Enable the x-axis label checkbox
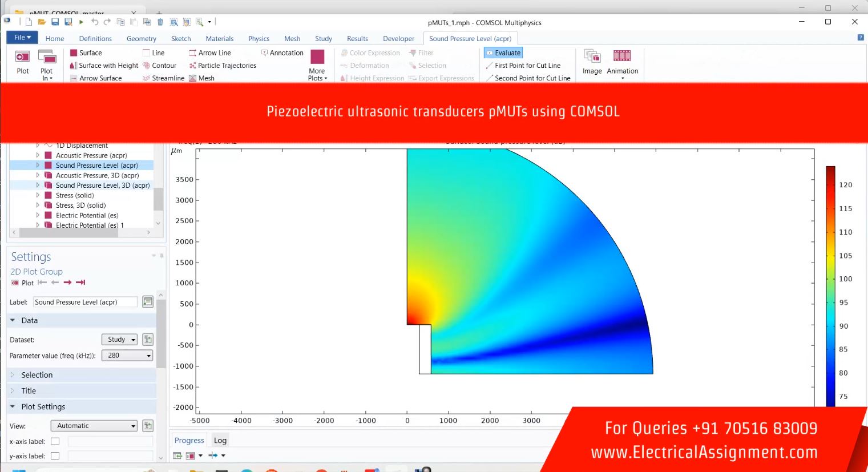Image resolution: width=868 pixels, height=472 pixels. click(x=55, y=441)
